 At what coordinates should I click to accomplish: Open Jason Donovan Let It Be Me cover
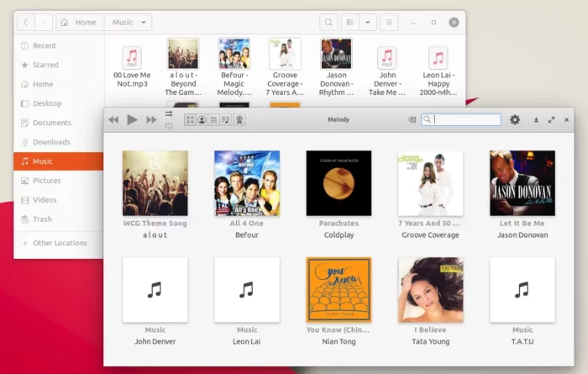click(x=522, y=183)
